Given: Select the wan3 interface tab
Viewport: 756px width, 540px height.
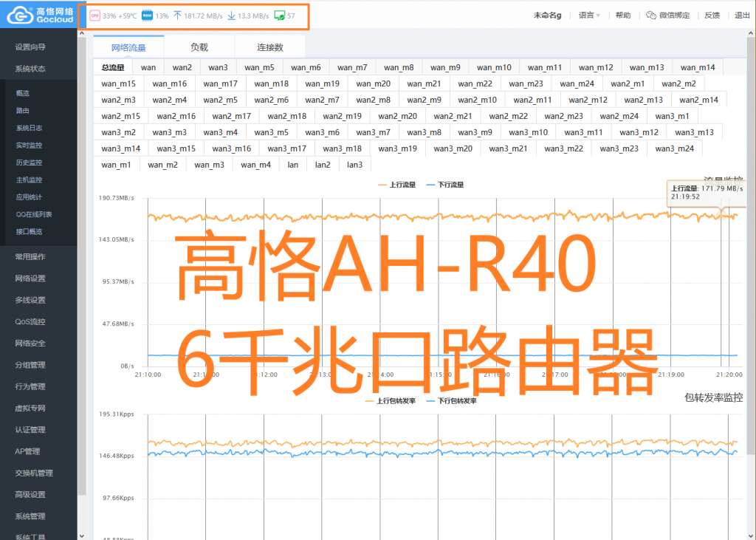Looking at the screenshot, I should pyautogui.click(x=219, y=67).
